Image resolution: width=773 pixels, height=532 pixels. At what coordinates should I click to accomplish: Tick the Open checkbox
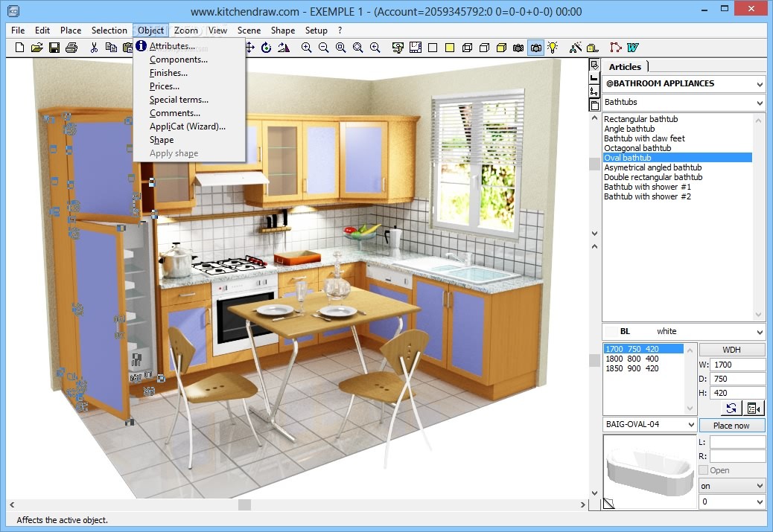(704, 470)
